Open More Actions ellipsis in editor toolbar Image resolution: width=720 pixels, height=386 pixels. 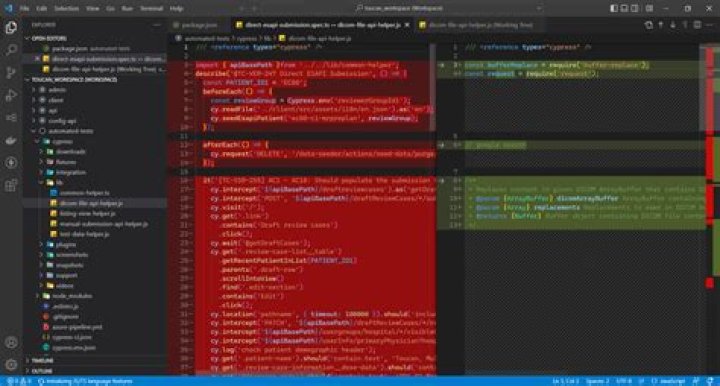click(709, 25)
